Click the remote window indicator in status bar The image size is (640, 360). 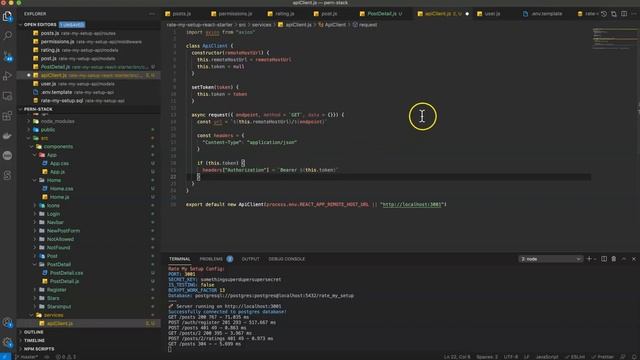coord(6,357)
